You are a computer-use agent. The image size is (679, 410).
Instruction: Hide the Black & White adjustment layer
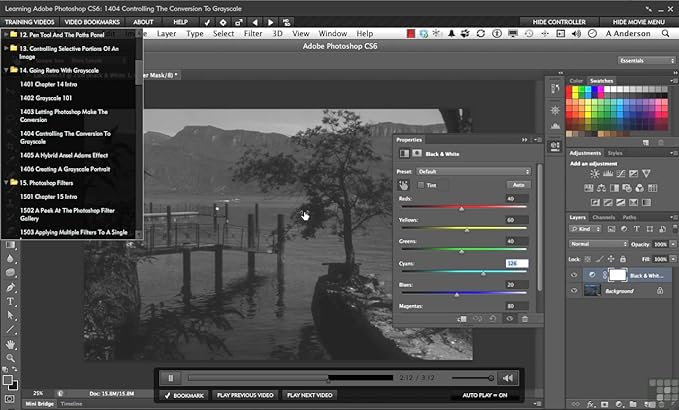click(574, 275)
